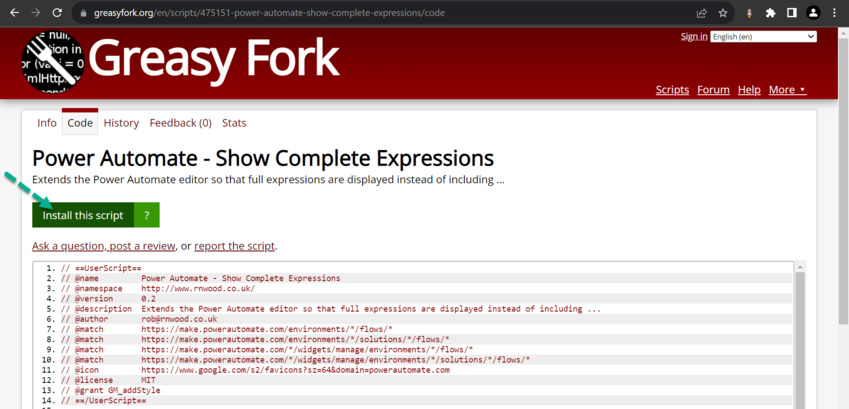The image size is (849, 409).
Task: Select the Code tab
Action: (80, 123)
